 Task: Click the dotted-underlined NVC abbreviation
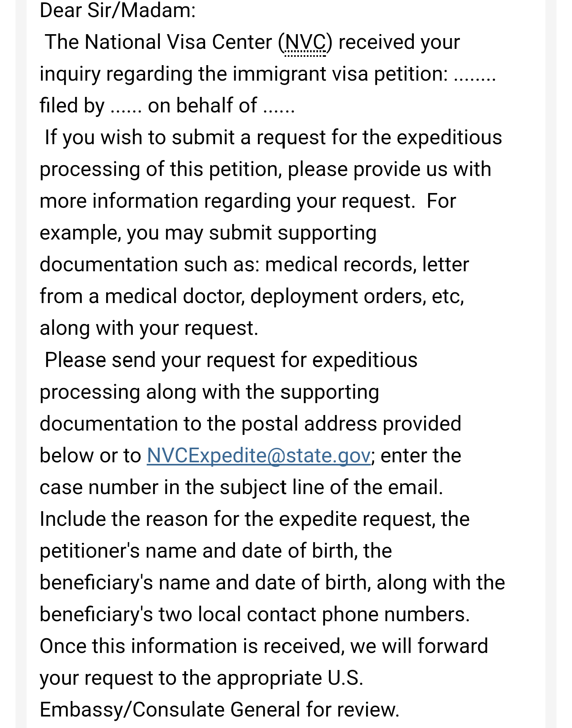point(305,42)
